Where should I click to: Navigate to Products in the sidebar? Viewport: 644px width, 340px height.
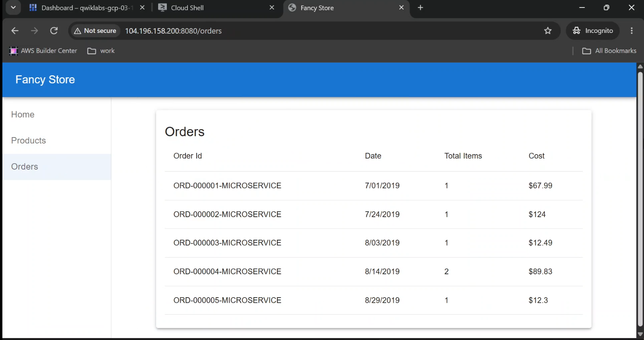coord(57,141)
